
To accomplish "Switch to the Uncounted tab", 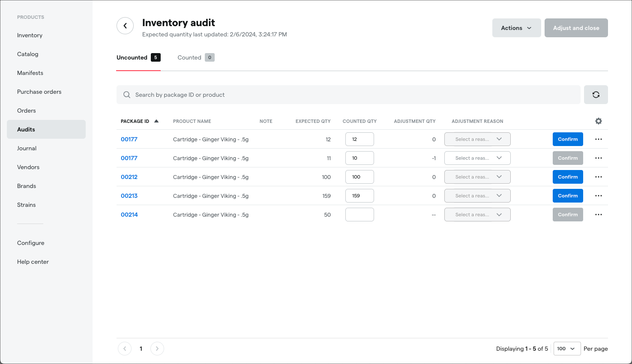I will tap(138, 57).
